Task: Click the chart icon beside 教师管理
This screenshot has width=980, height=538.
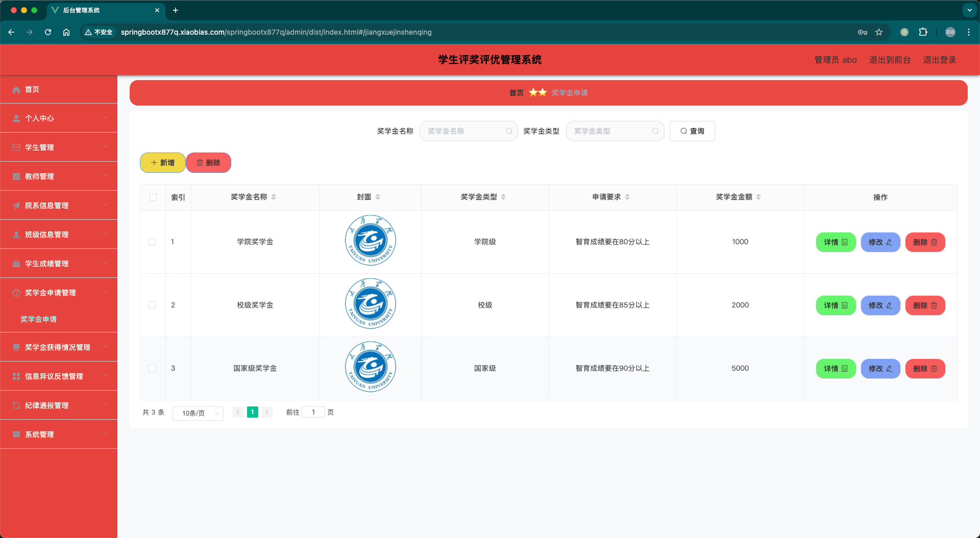Action: [16, 176]
